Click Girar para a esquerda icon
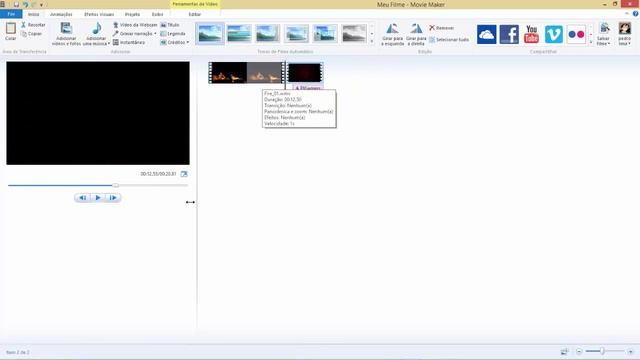This screenshot has height=360, width=640. pyautogui.click(x=392, y=29)
